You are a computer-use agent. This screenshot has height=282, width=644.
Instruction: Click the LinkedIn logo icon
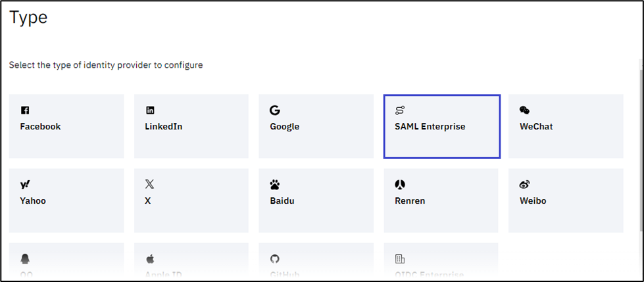point(150,110)
